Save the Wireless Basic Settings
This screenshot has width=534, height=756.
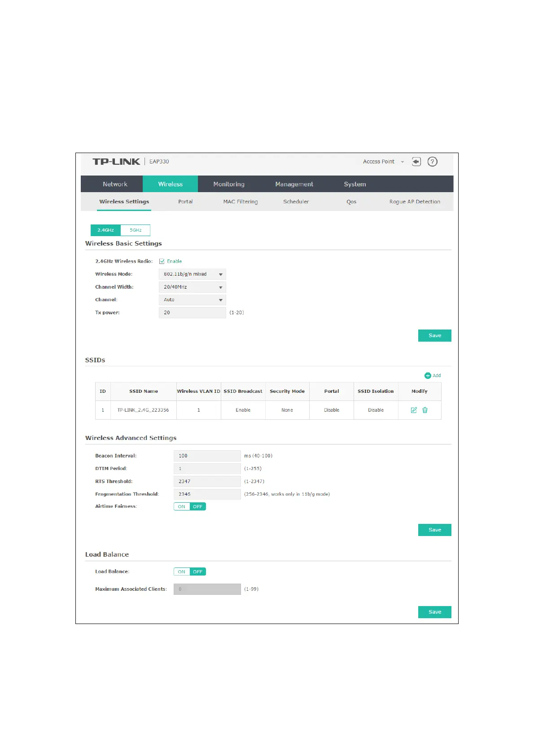pyautogui.click(x=435, y=335)
